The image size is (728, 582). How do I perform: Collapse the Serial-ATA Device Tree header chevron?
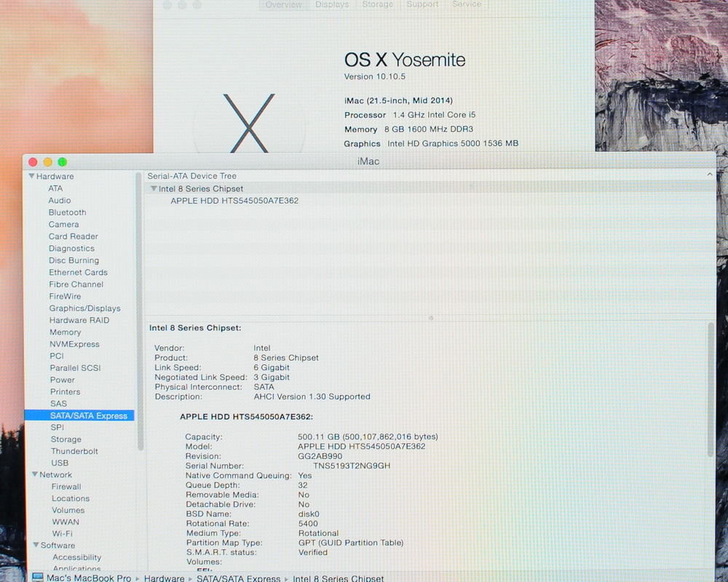[x=709, y=175]
